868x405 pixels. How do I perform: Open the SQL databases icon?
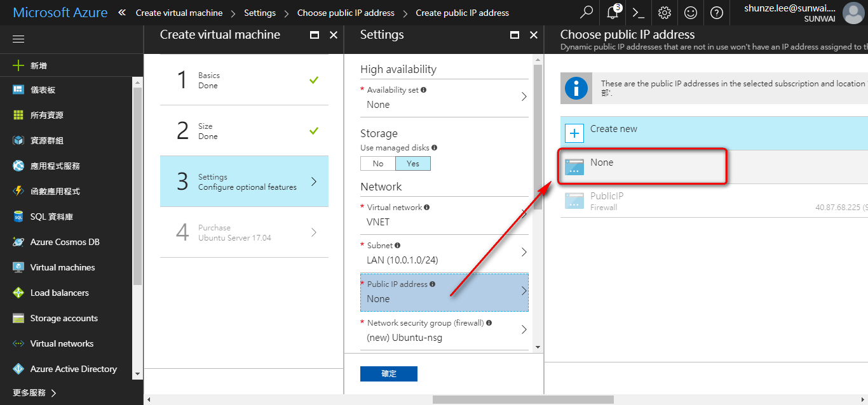point(18,216)
